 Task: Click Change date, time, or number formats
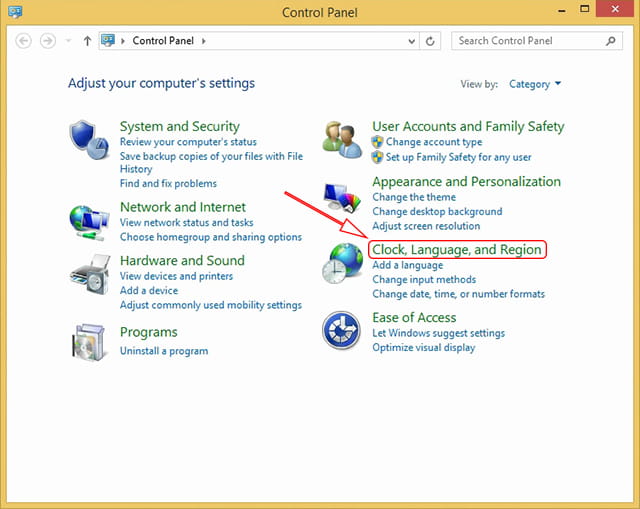[458, 294]
